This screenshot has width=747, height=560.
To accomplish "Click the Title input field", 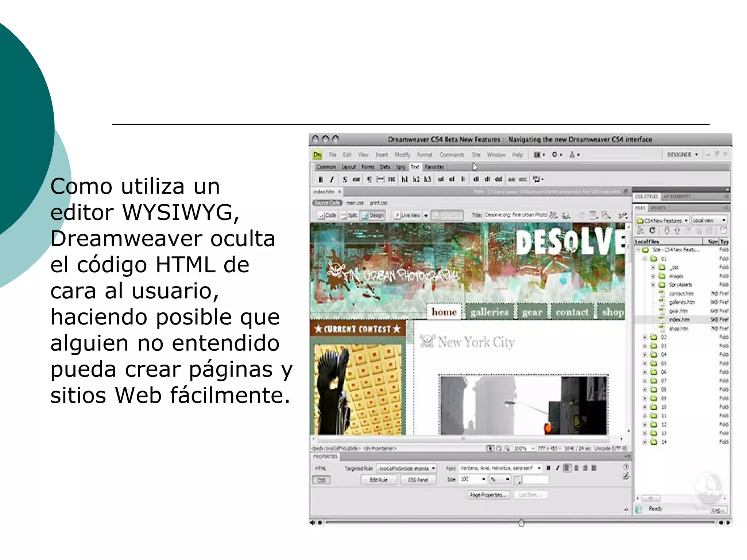I will 516,215.
